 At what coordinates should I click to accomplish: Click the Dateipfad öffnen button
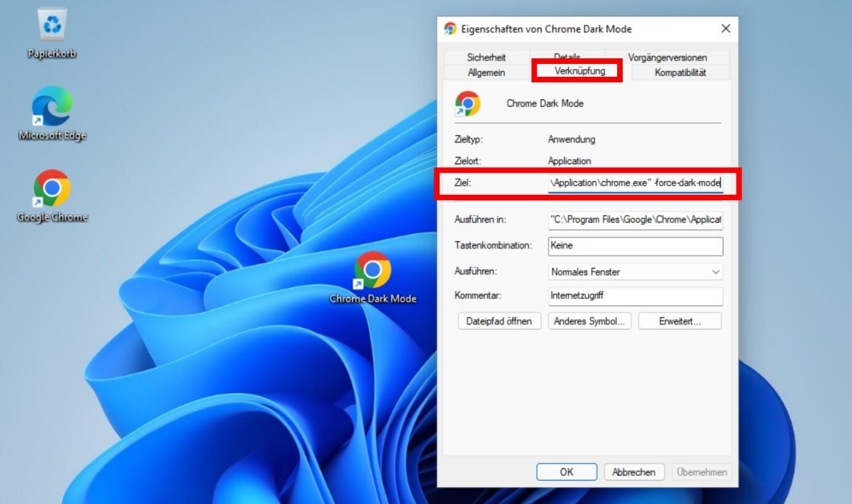[499, 321]
